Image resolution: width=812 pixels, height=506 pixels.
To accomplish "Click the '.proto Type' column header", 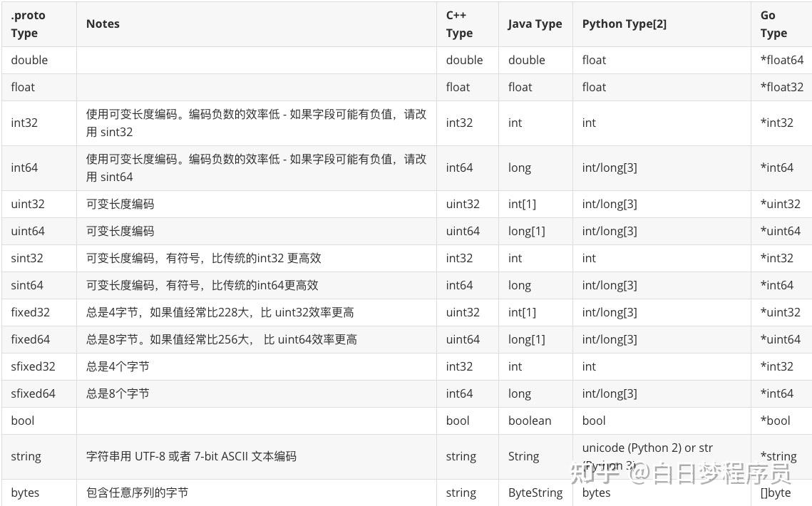I will click(29, 24).
